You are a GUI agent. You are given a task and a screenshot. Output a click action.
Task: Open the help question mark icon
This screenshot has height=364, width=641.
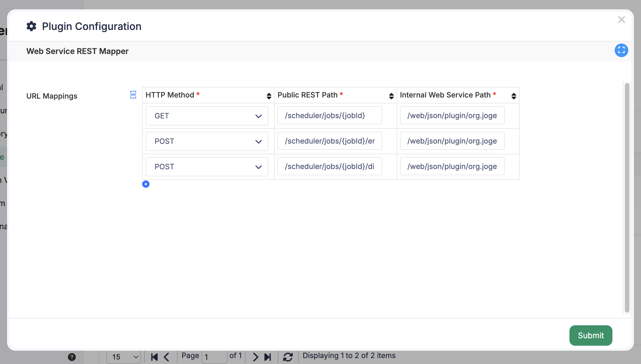[x=72, y=357]
